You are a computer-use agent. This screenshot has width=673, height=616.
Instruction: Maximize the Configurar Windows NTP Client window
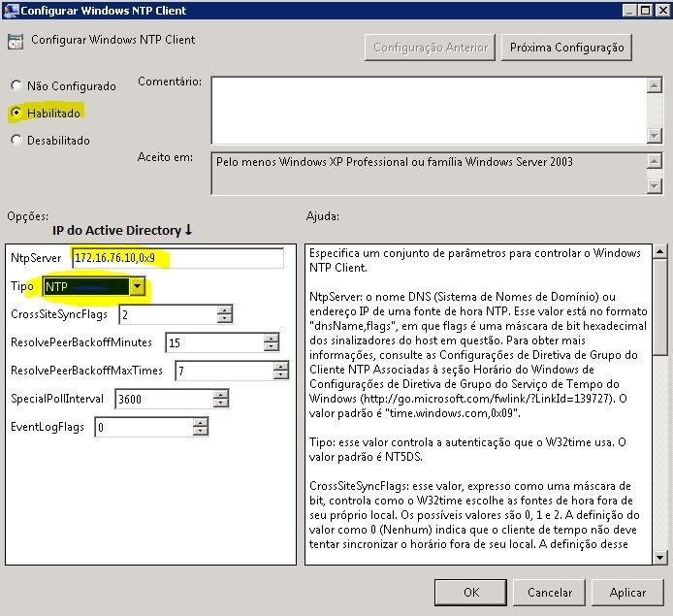coord(645,11)
